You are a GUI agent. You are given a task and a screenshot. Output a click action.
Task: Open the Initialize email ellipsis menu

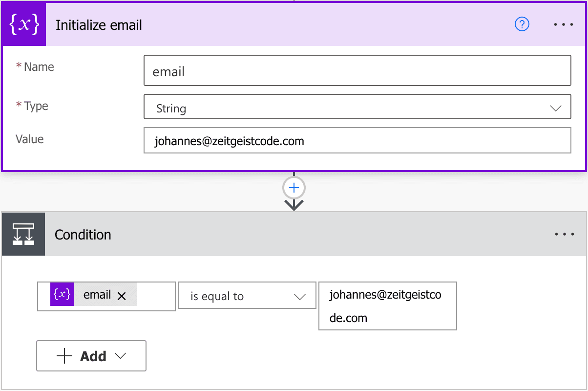point(564,24)
